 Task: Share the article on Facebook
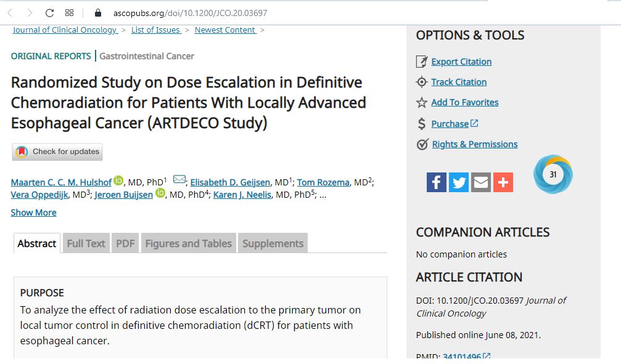tap(436, 182)
